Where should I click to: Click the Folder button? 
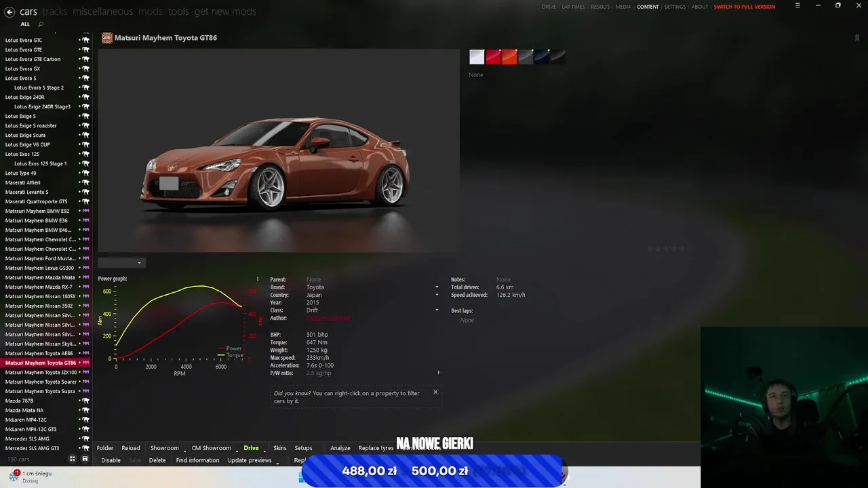tap(105, 448)
